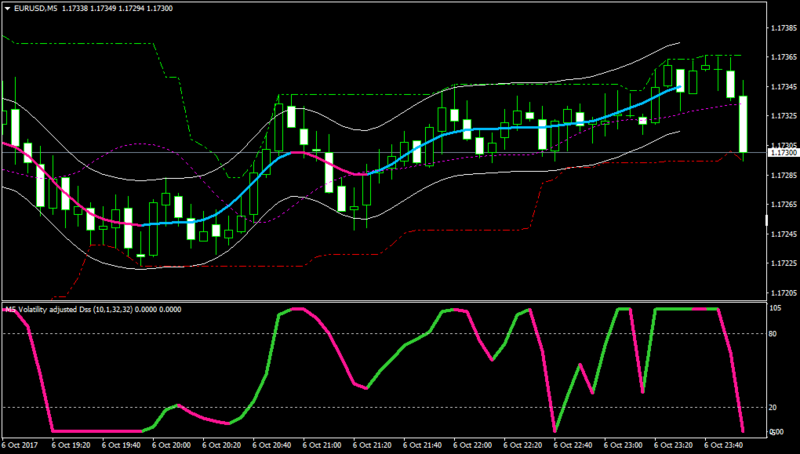Click the 6 Oct 21:00 time label

pos(322,445)
